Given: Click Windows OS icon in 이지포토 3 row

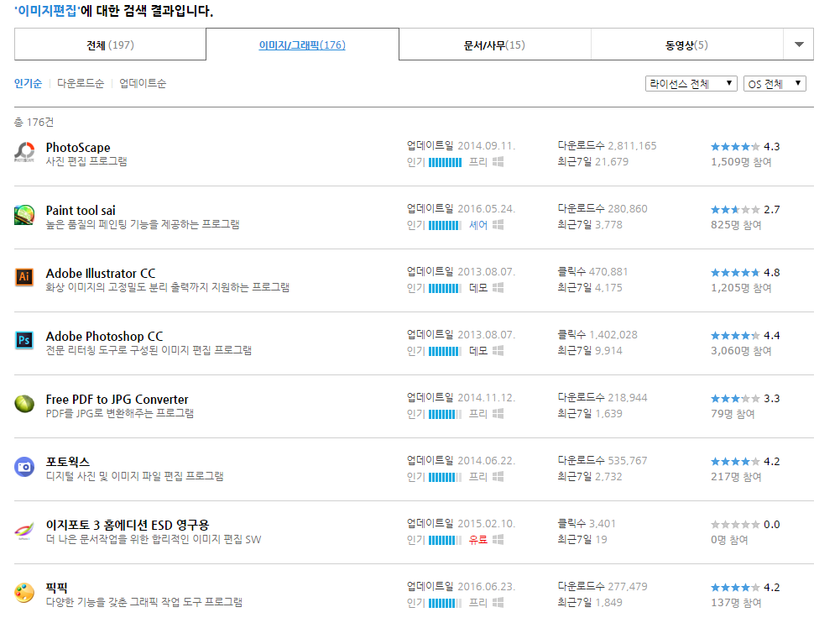Looking at the screenshot, I should tap(498, 539).
